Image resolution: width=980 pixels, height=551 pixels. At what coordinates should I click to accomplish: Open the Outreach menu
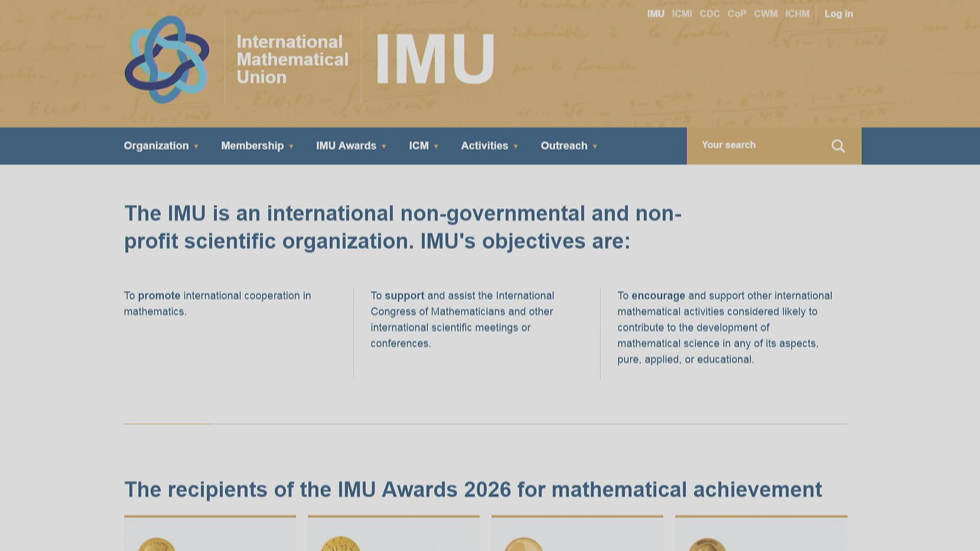click(x=564, y=146)
